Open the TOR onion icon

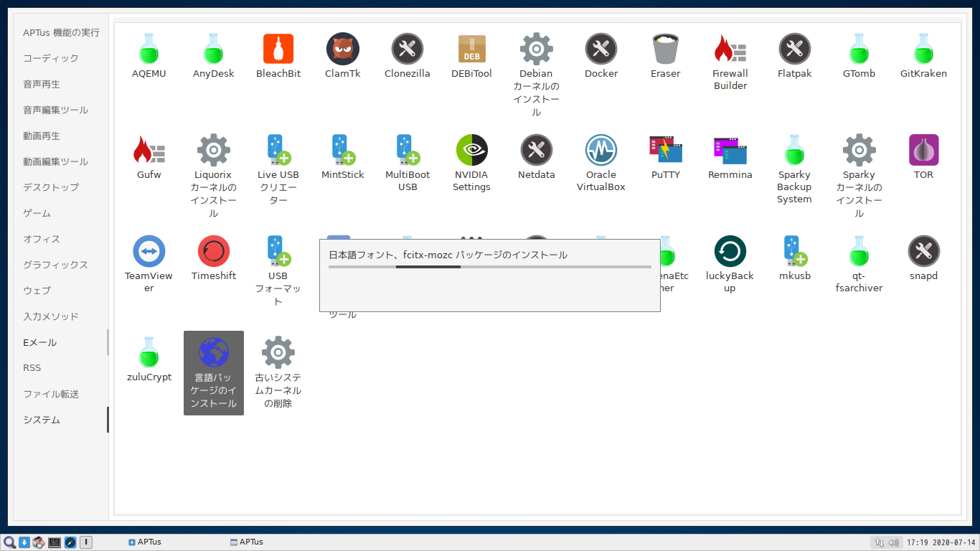pos(924,150)
